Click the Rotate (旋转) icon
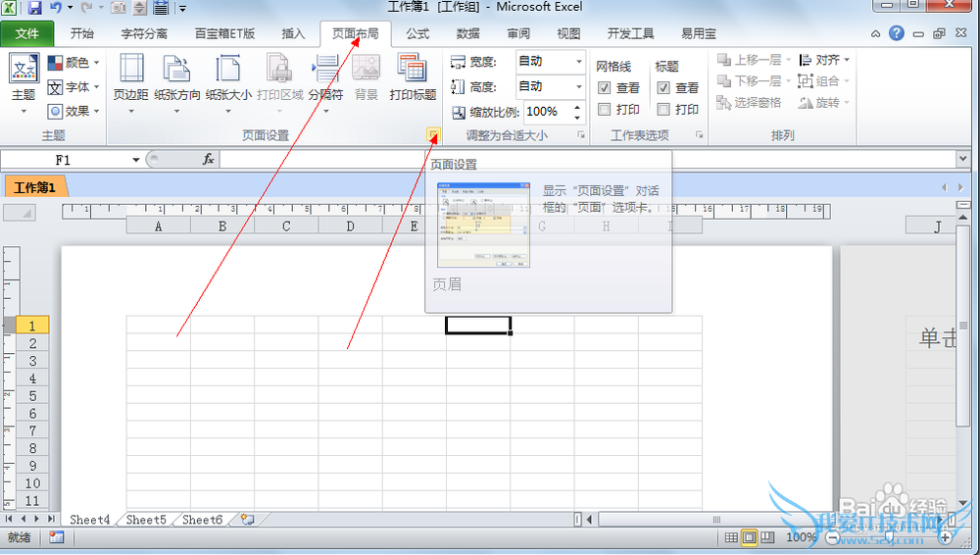This screenshot has height=555, width=980. click(806, 103)
